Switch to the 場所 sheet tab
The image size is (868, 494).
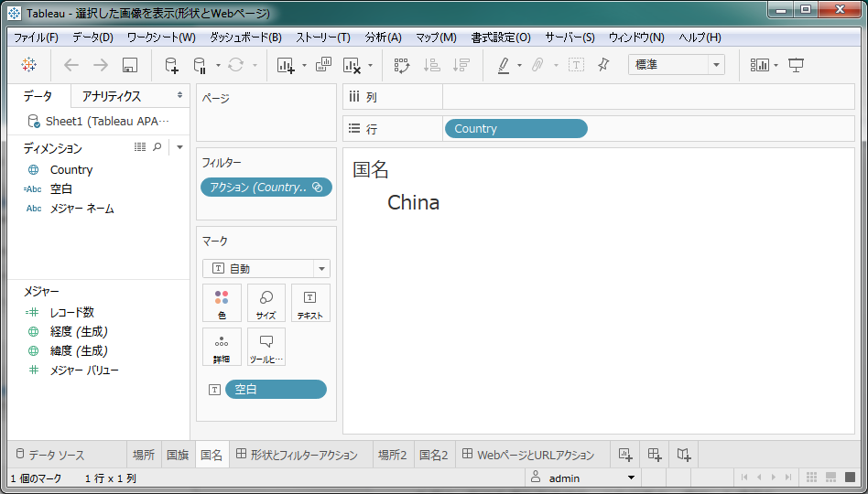[x=144, y=456]
